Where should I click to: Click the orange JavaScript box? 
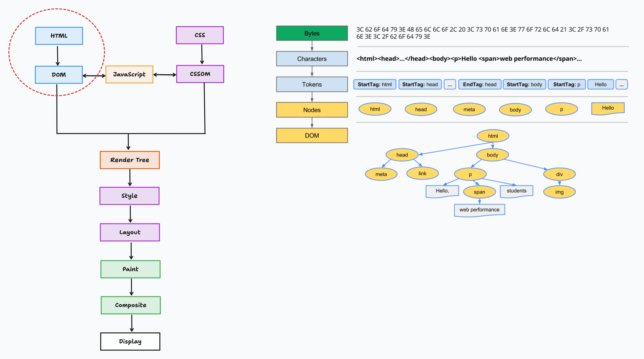pos(129,74)
